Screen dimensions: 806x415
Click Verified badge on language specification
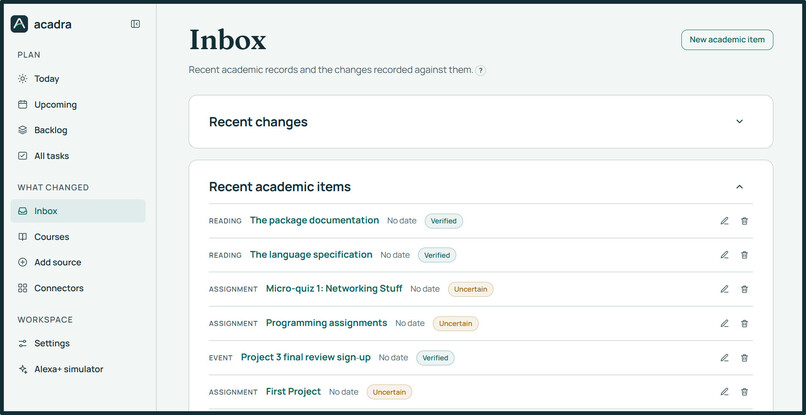coord(437,255)
